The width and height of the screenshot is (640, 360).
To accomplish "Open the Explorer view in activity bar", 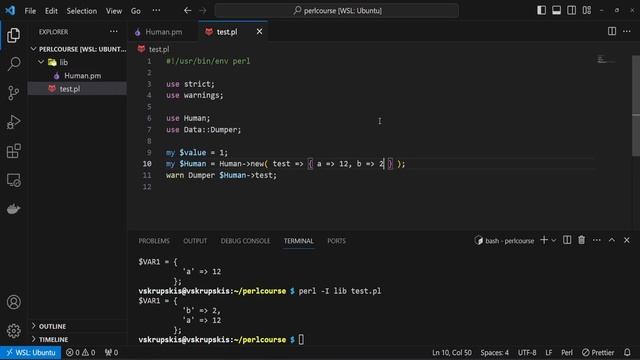I will point(13,36).
